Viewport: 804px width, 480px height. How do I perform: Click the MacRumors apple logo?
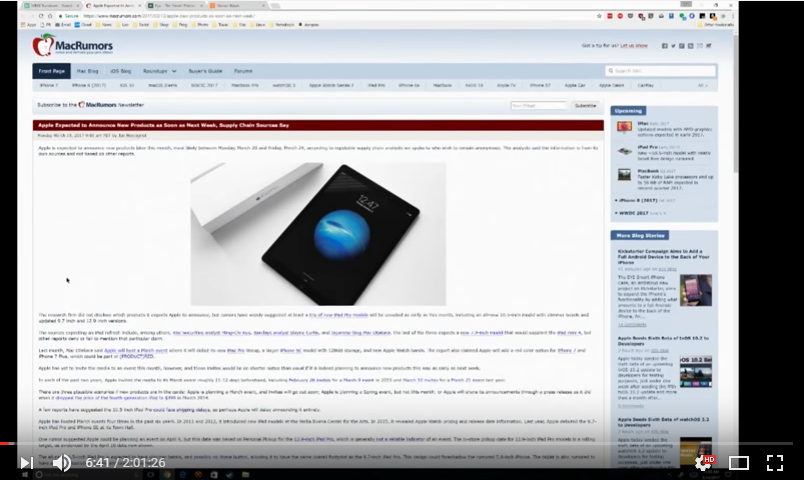44,46
